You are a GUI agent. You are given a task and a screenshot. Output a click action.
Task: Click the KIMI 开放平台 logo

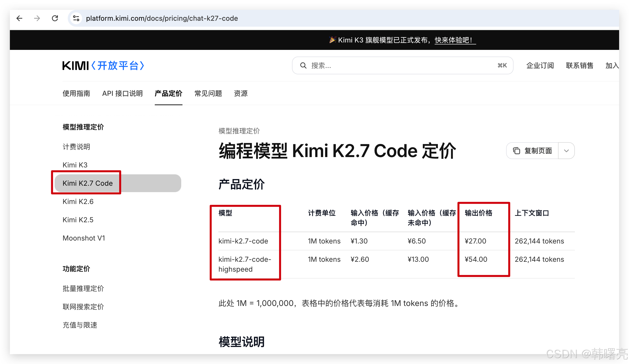103,66
